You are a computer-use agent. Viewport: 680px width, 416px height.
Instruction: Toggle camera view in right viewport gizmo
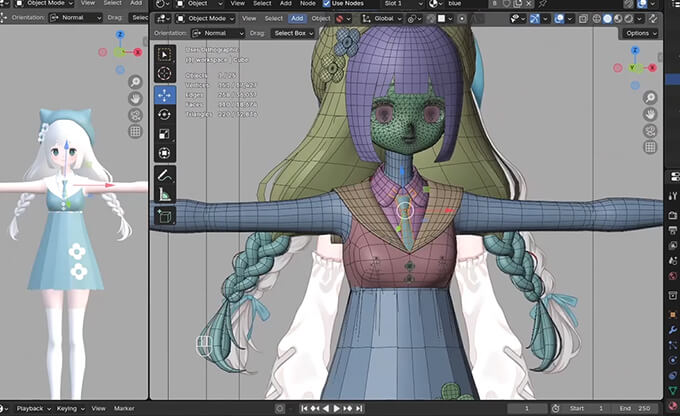click(650, 131)
